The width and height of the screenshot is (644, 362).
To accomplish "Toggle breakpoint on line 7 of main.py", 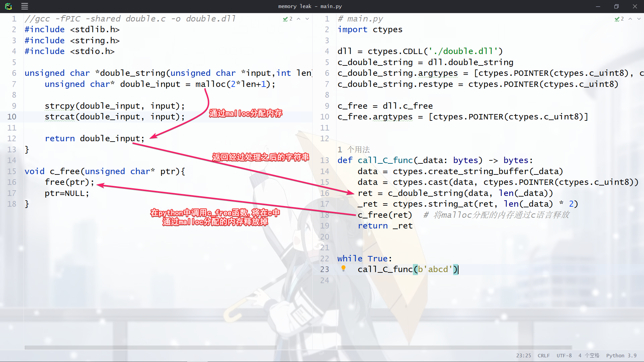I will (x=327, y=84).
